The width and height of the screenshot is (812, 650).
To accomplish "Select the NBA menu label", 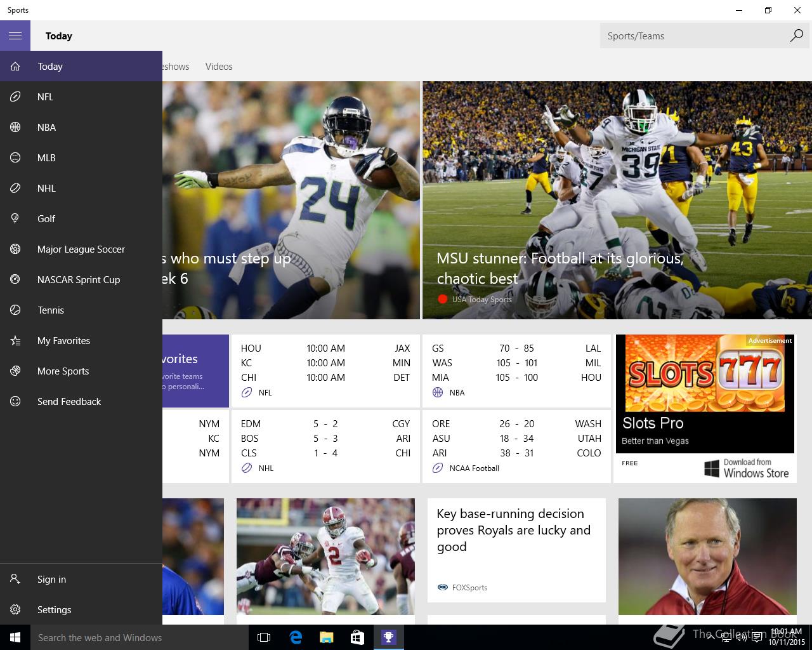I will coord(46,128).
